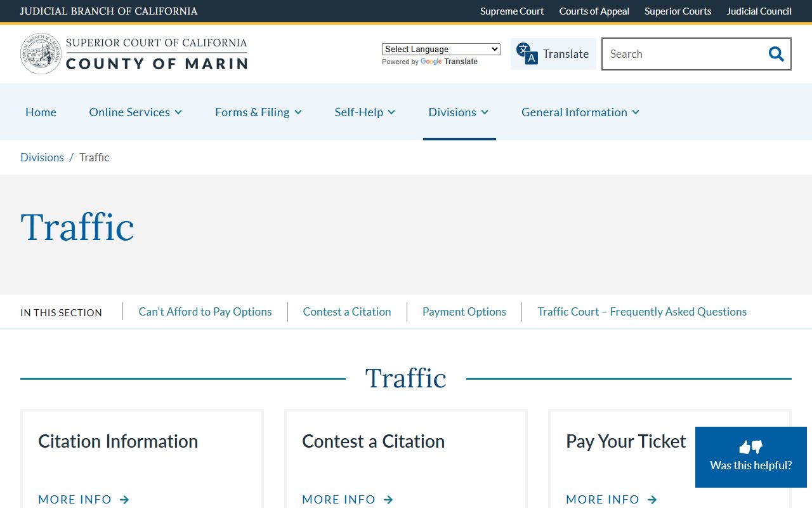Click the Marin court seal logo
This screenshot has height=508, width=812.
pos(41,54)
